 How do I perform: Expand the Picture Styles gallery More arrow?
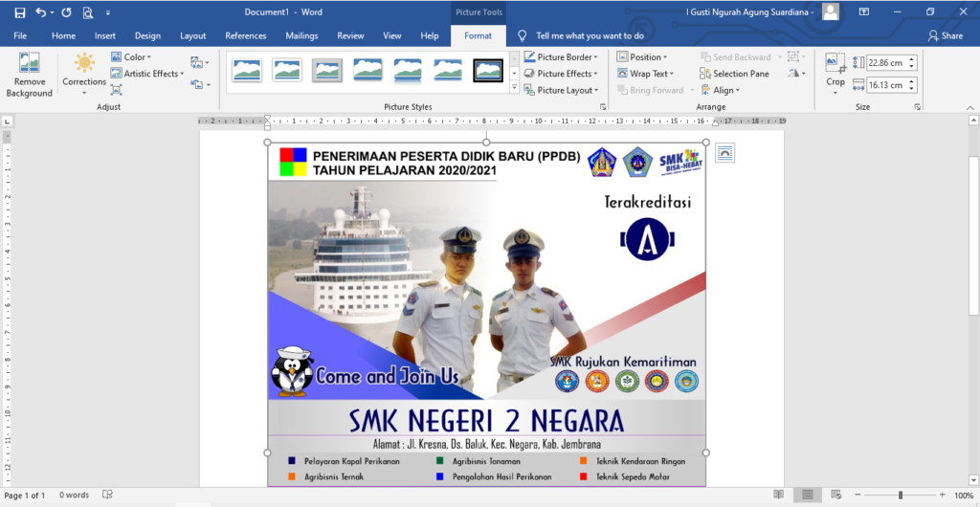pos(514,88)
